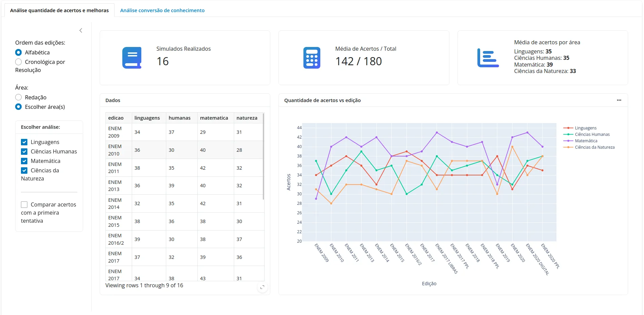
Task: Sort table by matematica column header
Action: coord(215,118)
